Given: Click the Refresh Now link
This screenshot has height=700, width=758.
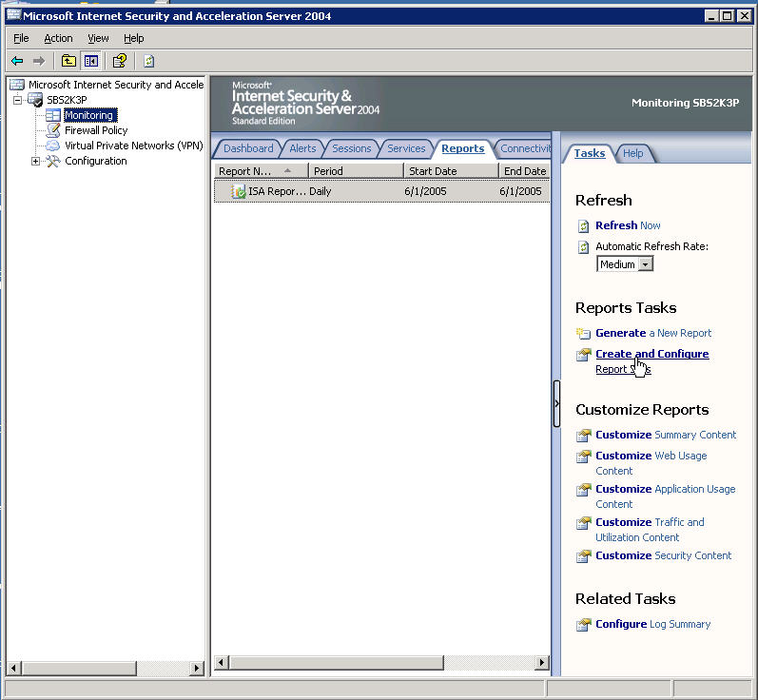Looking at the screenshot, I should click(628, 225).
